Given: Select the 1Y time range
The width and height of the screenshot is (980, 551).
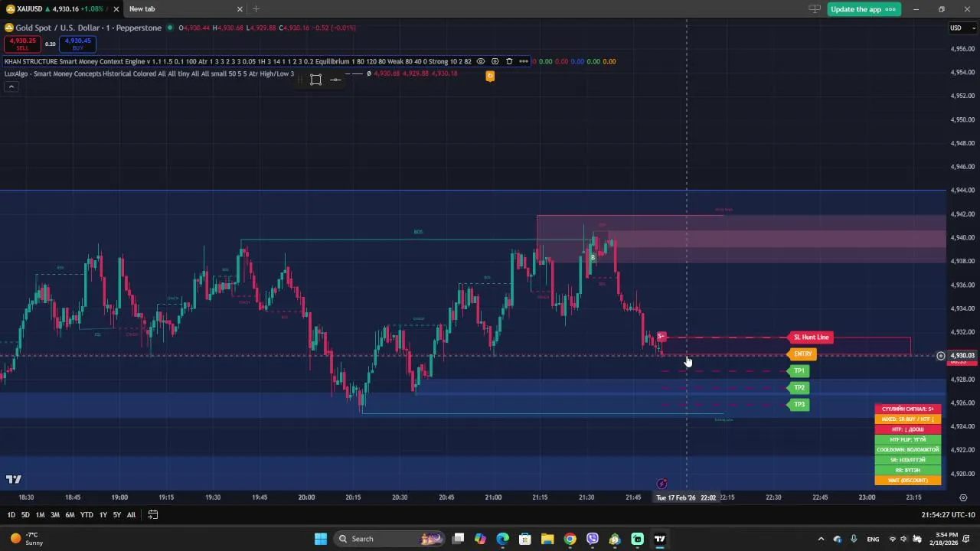Looking at the screenshot, I should (x=103, y=515).
